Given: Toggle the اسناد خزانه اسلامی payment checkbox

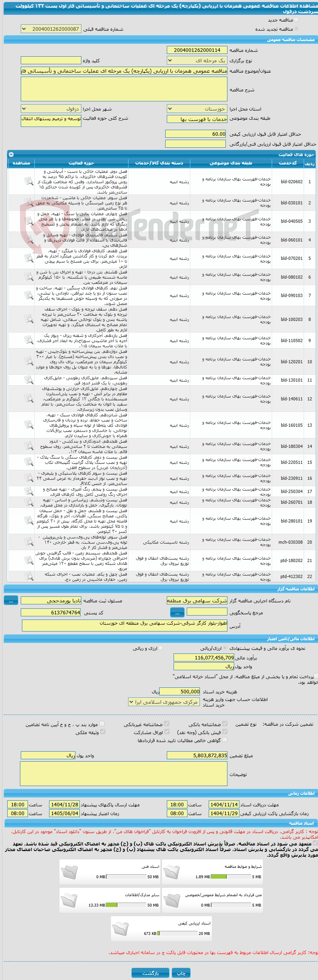Looking at the screenshot, I should (x=316, y=676).
